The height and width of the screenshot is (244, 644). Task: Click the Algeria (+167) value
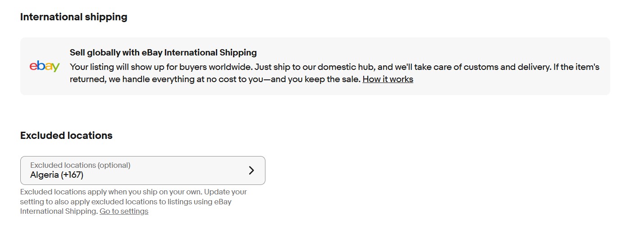(57, 175)
